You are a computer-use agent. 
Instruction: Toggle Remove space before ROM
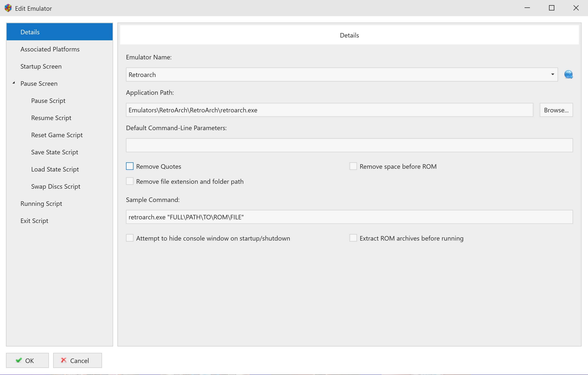tap(353, 166)
